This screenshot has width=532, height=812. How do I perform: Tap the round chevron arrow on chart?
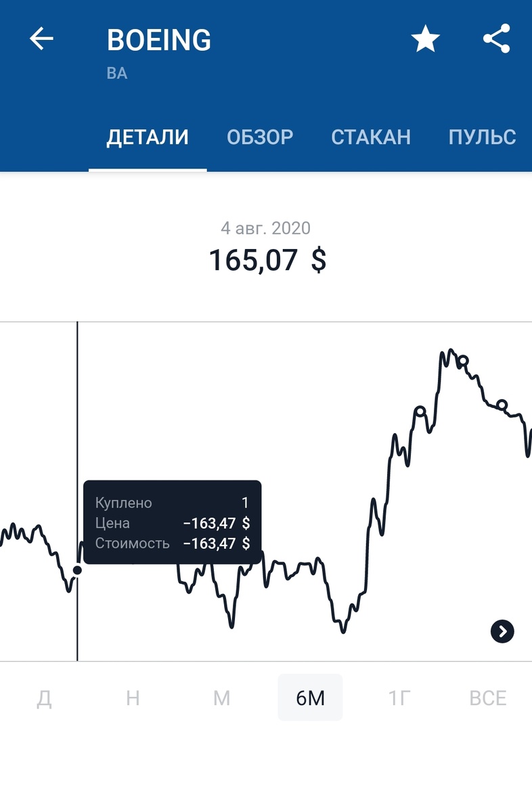[502, 632]
